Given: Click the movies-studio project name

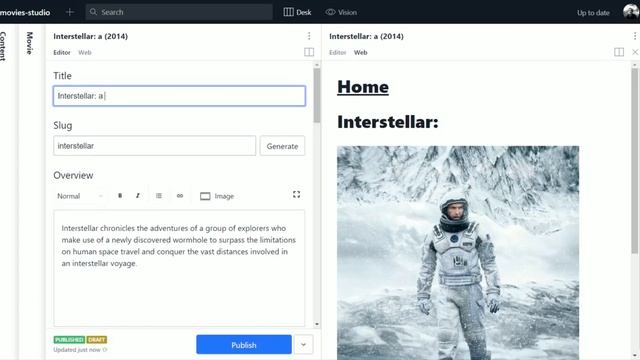Looking at the screenshot, I should [x=25, y=12].
